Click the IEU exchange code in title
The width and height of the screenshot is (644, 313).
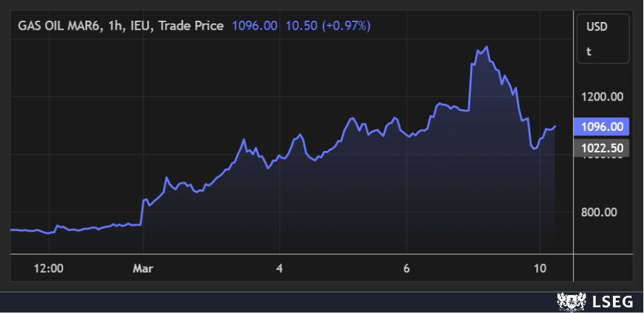142,26
